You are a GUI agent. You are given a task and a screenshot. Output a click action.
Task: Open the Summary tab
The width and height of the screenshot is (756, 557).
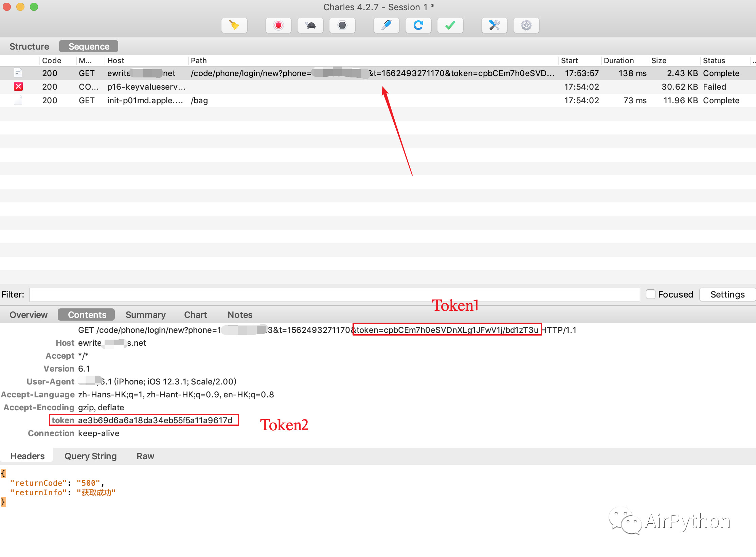[145, 315]
